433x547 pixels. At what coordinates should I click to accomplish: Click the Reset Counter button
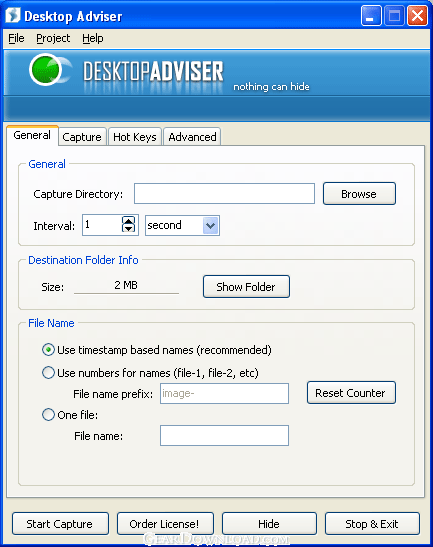pyautogui.click(x=351, y=393)
